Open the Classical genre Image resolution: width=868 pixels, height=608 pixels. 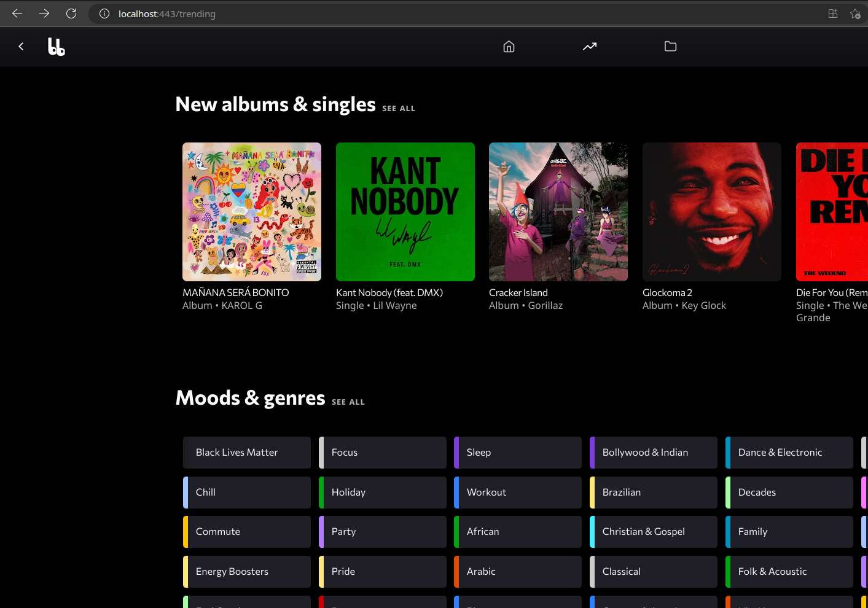654,572
